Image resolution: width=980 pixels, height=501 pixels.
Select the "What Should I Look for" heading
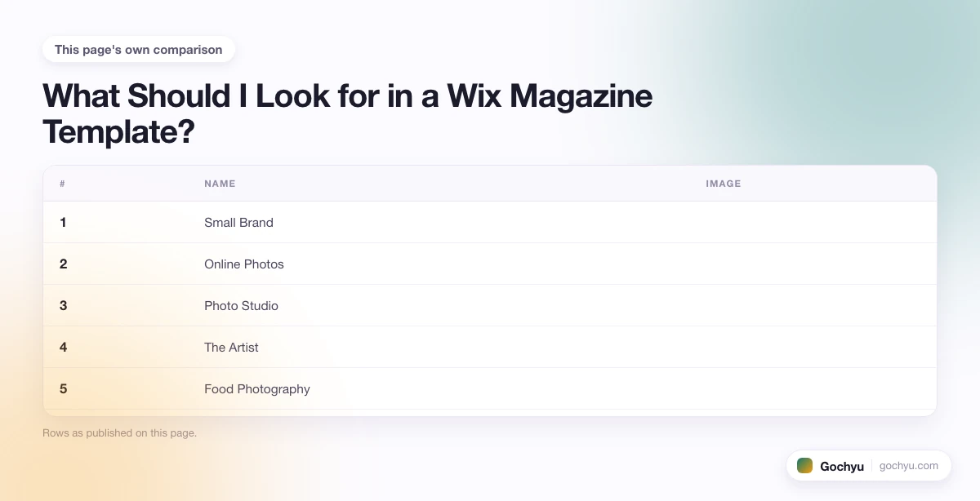coord(347,113)
